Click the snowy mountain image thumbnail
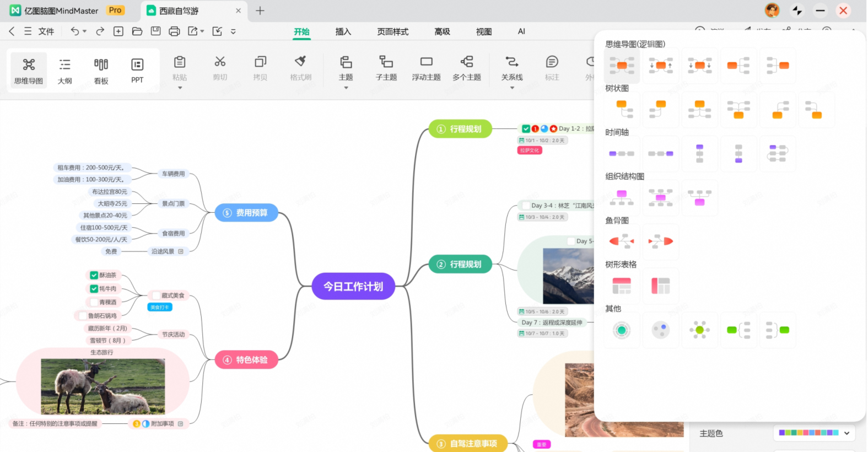 coord(568,276)
